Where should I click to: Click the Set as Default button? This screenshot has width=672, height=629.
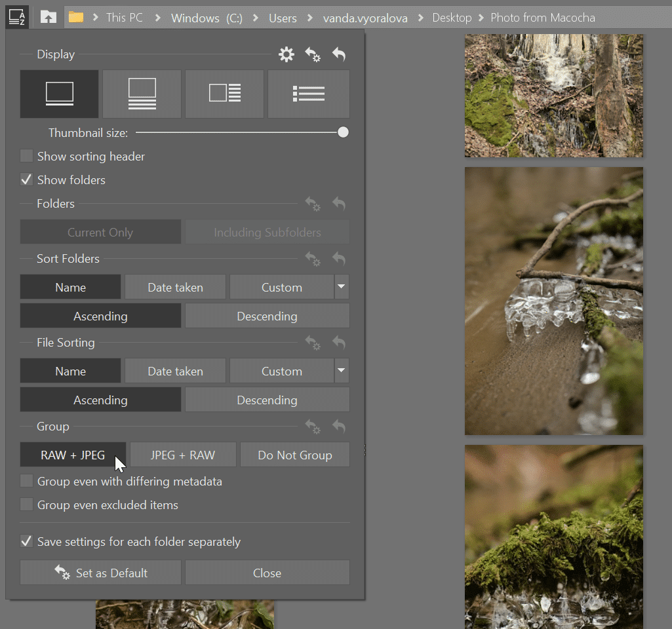point(100,573)
